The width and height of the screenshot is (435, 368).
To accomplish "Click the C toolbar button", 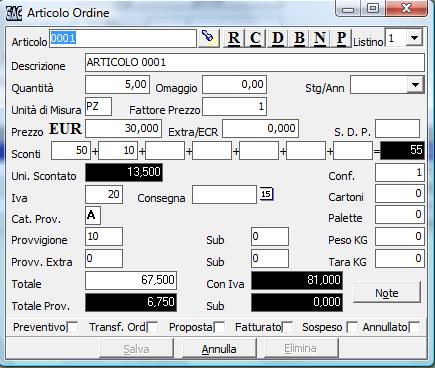I will pyautogui.click(x=255, y=38).
